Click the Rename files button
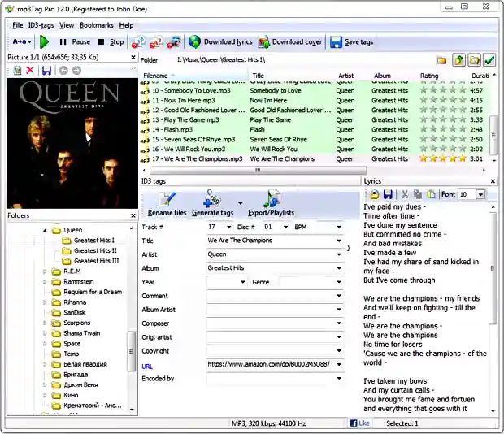Image resolution: width=504 pixels, height=434 pixels. 167,204
